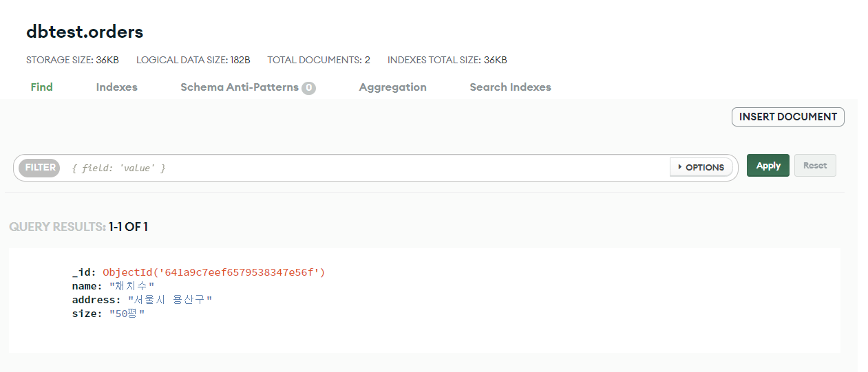This screenshot has height=372, width=868.
Task: Reset the filter query
Action: point(815,166)
